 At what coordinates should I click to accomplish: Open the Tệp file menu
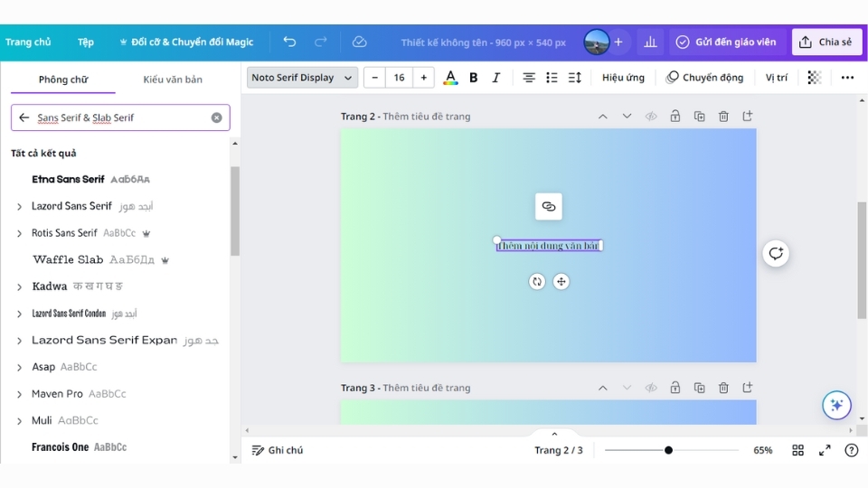tap(85, 42)
